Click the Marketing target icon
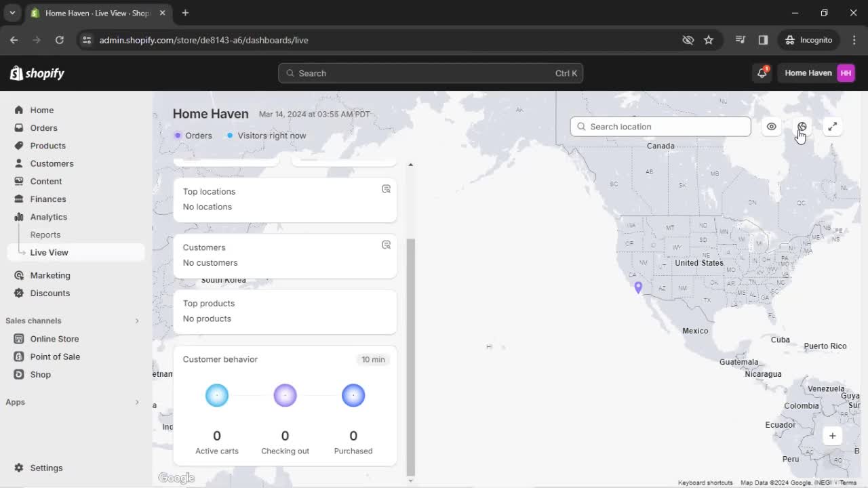868x488 pixels. tap(18, 275)
